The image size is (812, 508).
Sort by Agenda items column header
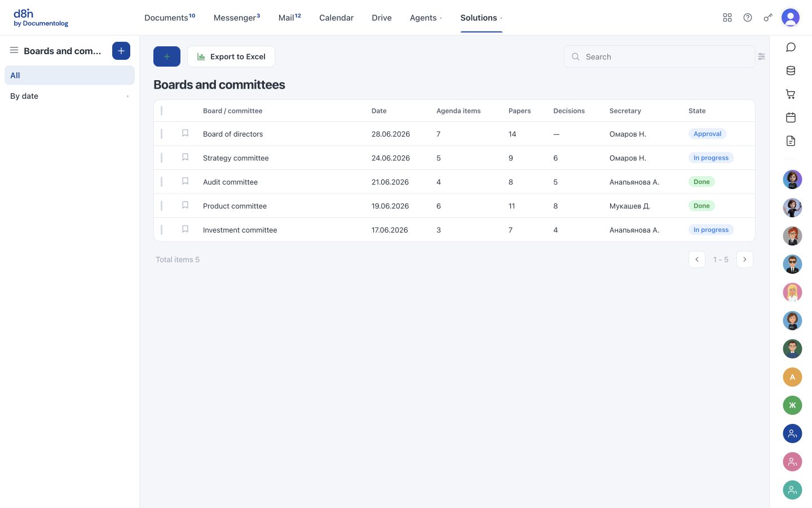(x=458, y=111)
